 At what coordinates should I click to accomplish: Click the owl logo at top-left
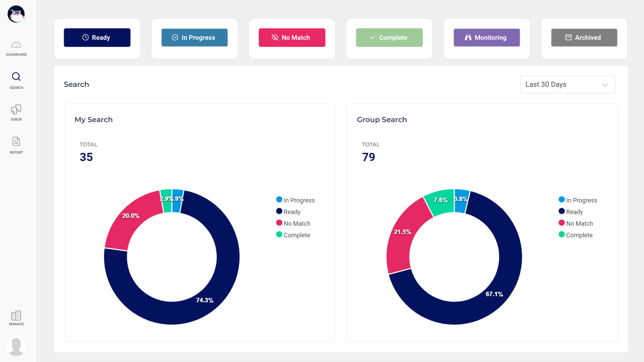tap(16, 14)
